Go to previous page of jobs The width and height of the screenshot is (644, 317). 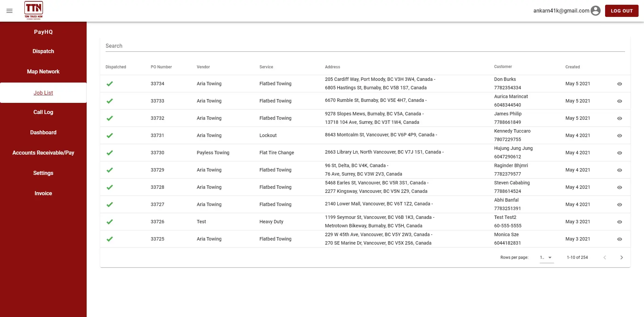click(604, 257)
